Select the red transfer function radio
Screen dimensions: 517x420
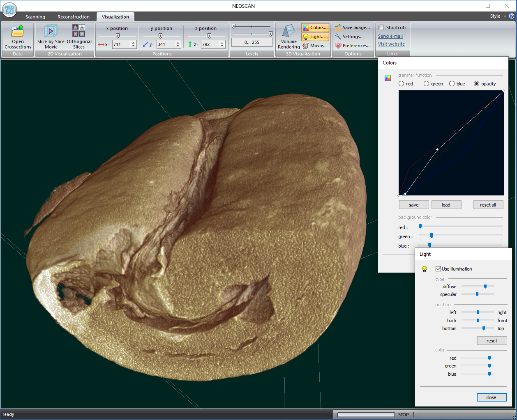point(402,84)
